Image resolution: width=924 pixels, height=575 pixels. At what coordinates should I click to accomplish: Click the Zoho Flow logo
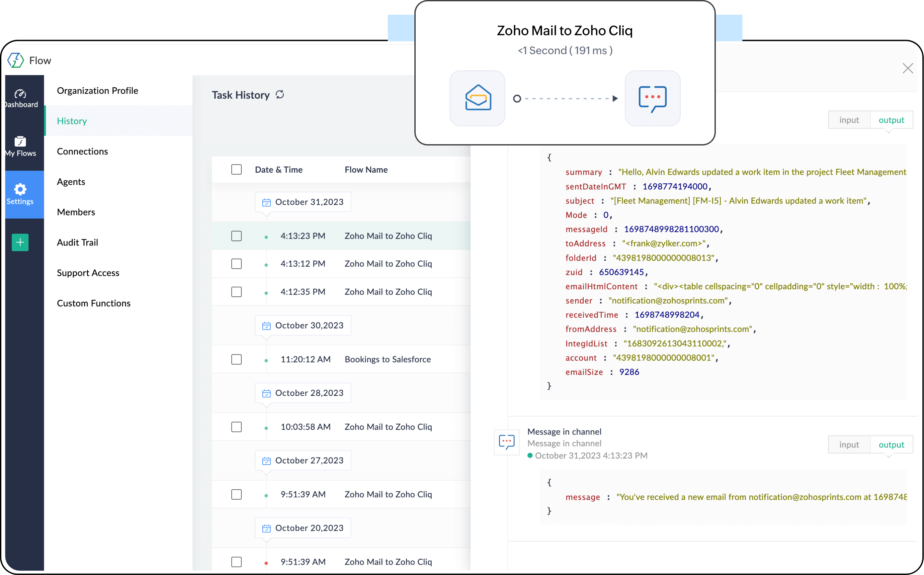tap(16, 60)
